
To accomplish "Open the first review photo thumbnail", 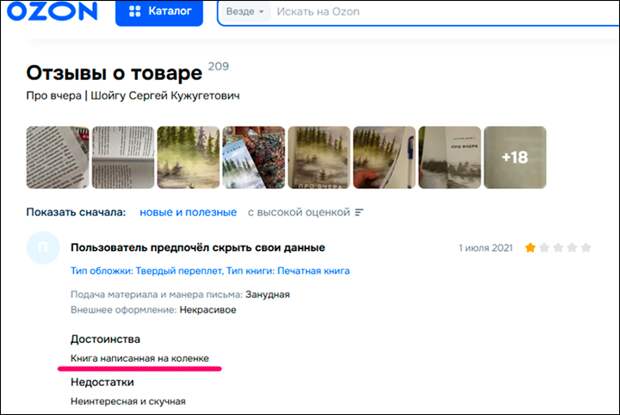I will click(x=56, y=158).
